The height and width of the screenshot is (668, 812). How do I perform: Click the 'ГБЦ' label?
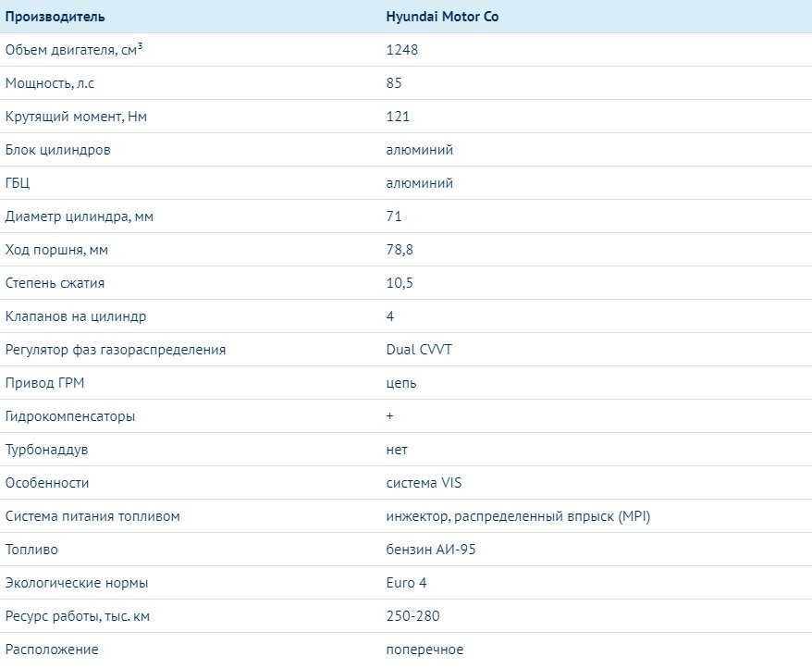(18, 183)
